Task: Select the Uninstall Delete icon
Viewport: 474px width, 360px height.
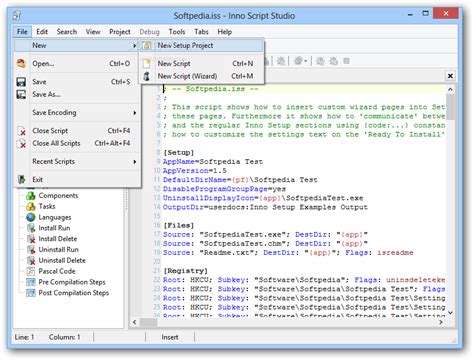Action: coord(31,260)
